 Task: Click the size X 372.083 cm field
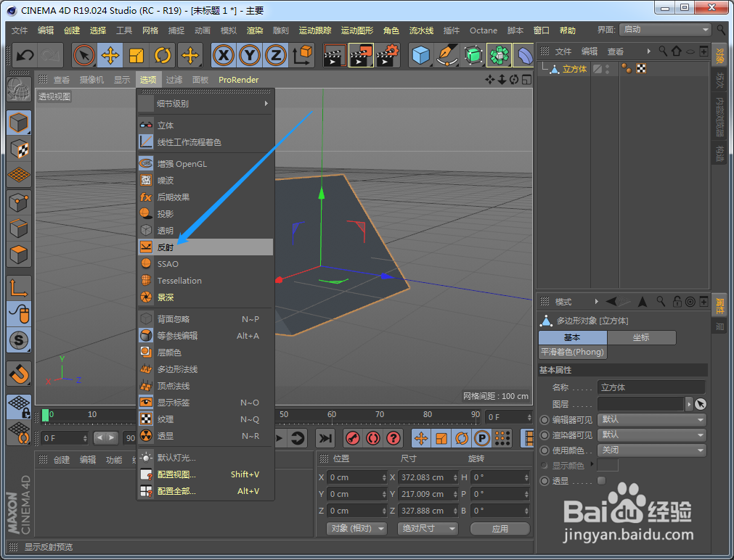[x=428, y=477]
